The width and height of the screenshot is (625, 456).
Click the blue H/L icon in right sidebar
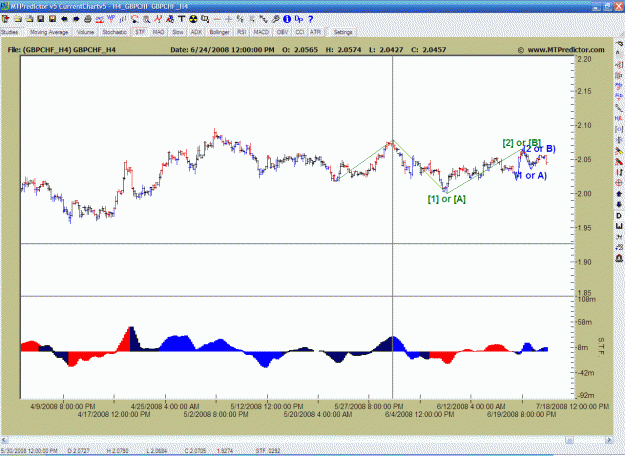619,118
